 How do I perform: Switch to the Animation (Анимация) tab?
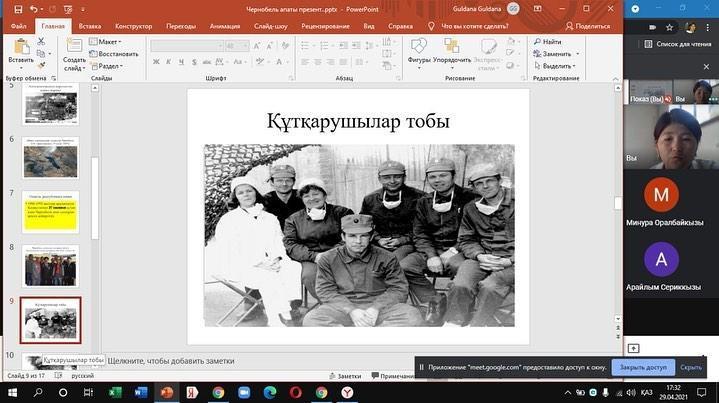pos(225,26)
